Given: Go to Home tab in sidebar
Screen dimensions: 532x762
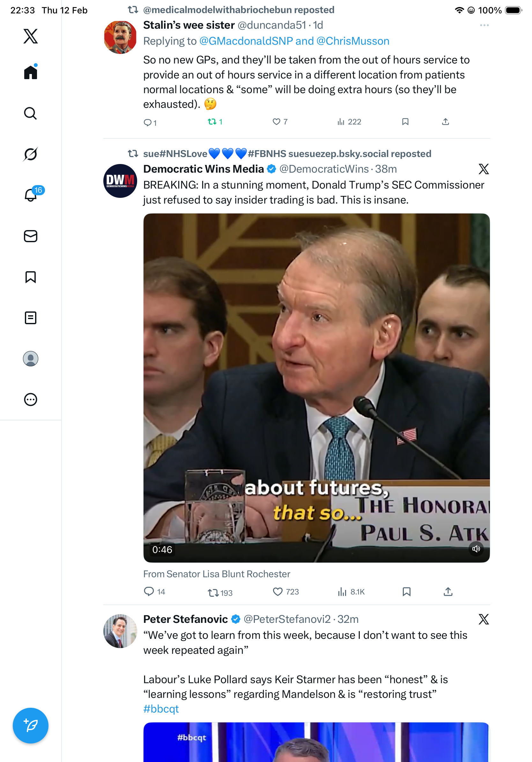Looking at the screenshot, I should tap(31, 72).
